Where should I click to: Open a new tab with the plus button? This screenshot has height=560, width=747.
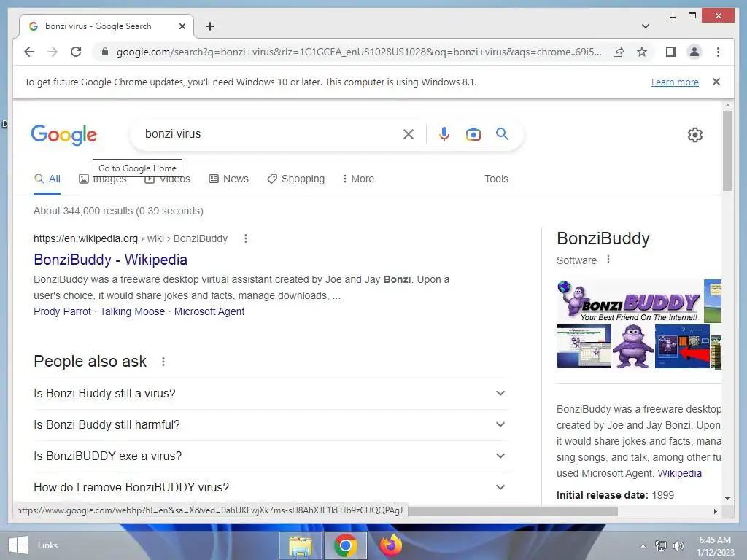tap(210, 26)
